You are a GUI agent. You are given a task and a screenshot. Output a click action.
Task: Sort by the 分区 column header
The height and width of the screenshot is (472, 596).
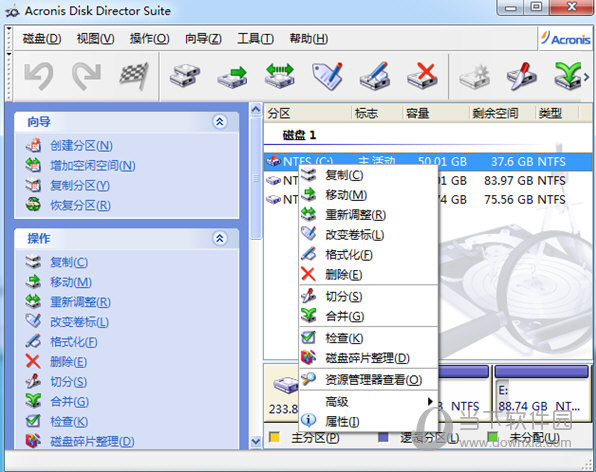(x=308, y=113)
